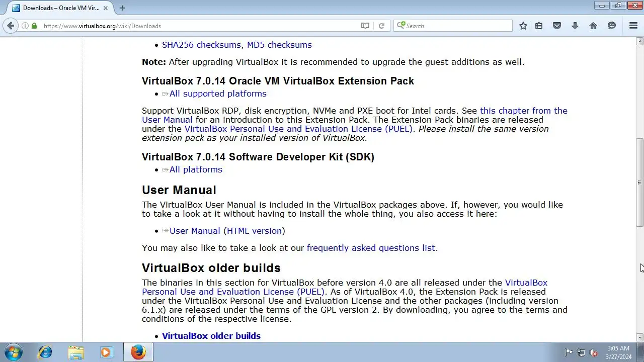Image resolution: width=644 pixels, height=362 pixels.
Task: Click the muted volume tray icon
Action: point(594,352)
